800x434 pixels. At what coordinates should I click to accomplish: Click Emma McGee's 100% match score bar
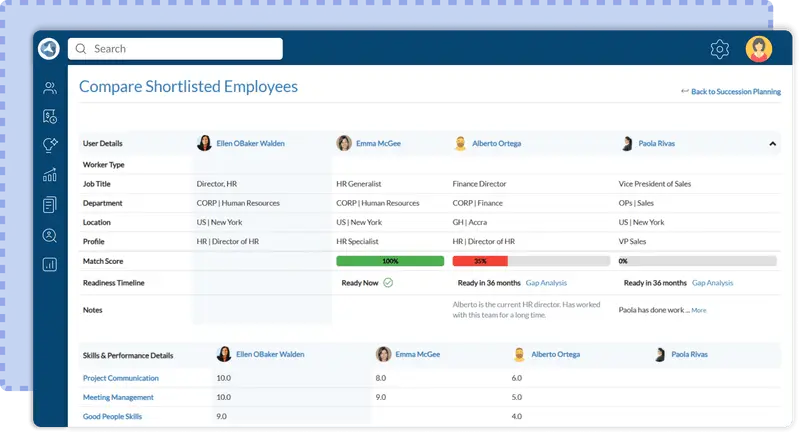pos(390,261)
